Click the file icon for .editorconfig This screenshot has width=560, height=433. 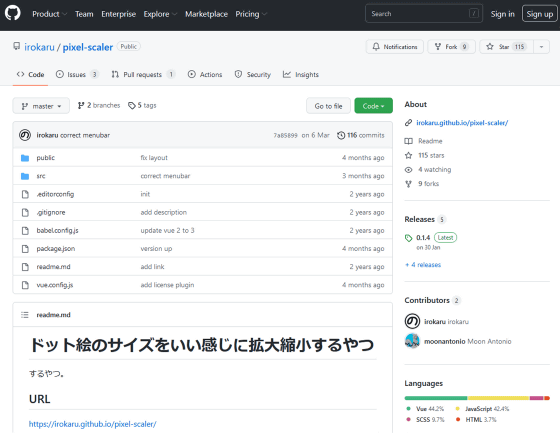click(x=25, y=194)
